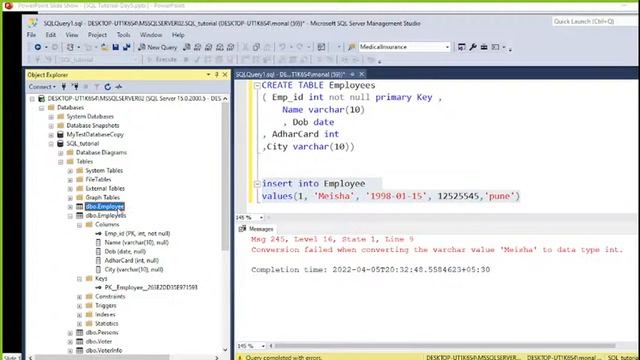
Task: Click in the Quick Launch search box
Action: [x=594, y=21]
